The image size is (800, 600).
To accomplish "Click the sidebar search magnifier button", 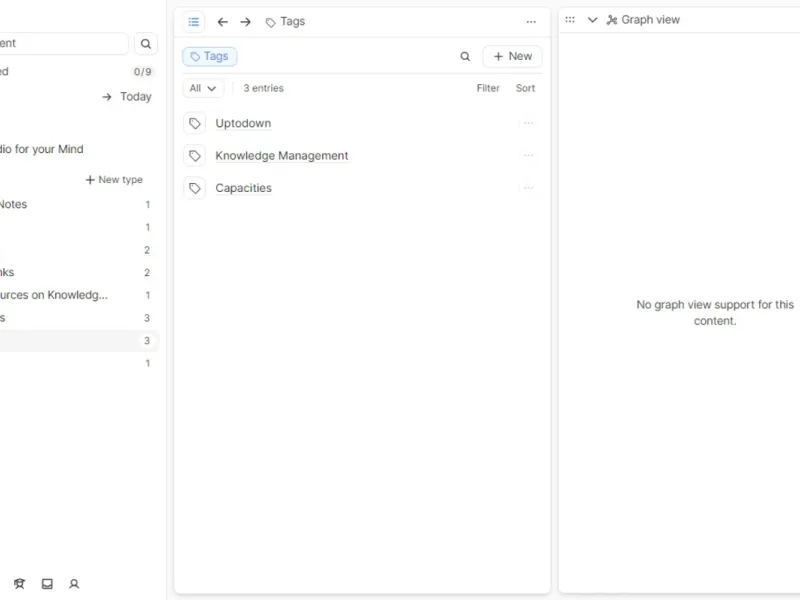I will click(146, 44).
